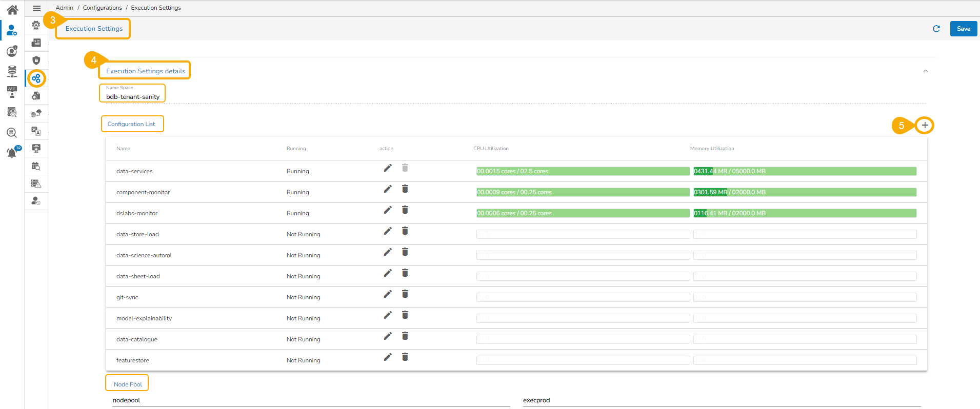The image size is (980, 409).
Task: Edit the data-services configuration
Action: click(388, 168)
